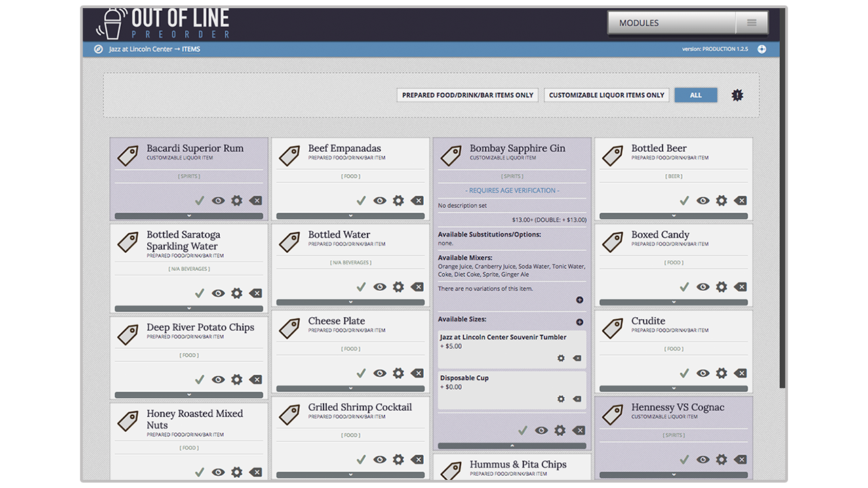Click checkmark on Bacardi Superior Rum card
The width and height of the screenshot is (868, 488).
tap(199, 201)
